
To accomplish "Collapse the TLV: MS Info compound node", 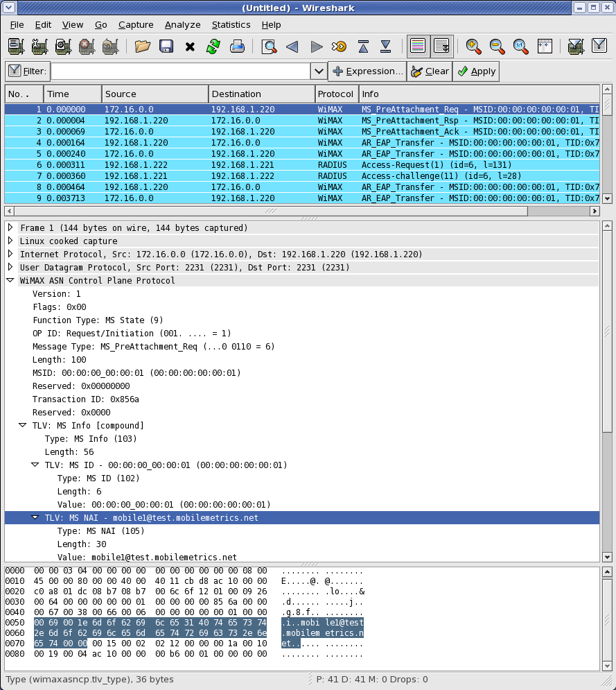I will tap(23, 426).
